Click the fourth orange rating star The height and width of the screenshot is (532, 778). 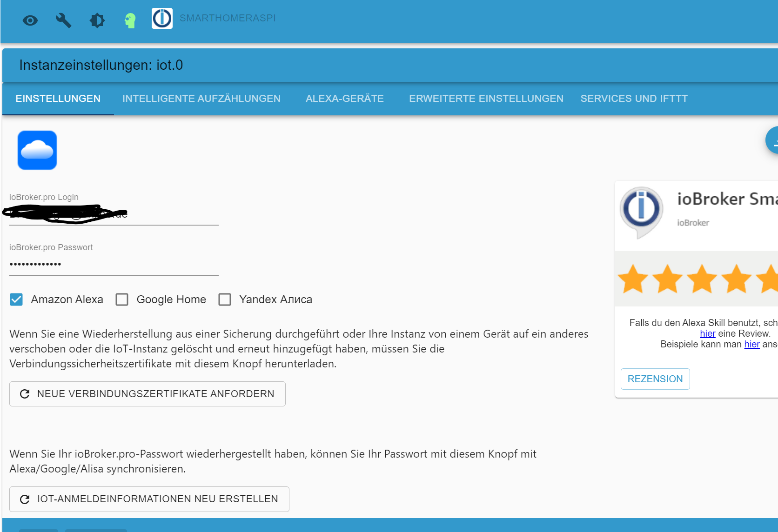(736, 279)
